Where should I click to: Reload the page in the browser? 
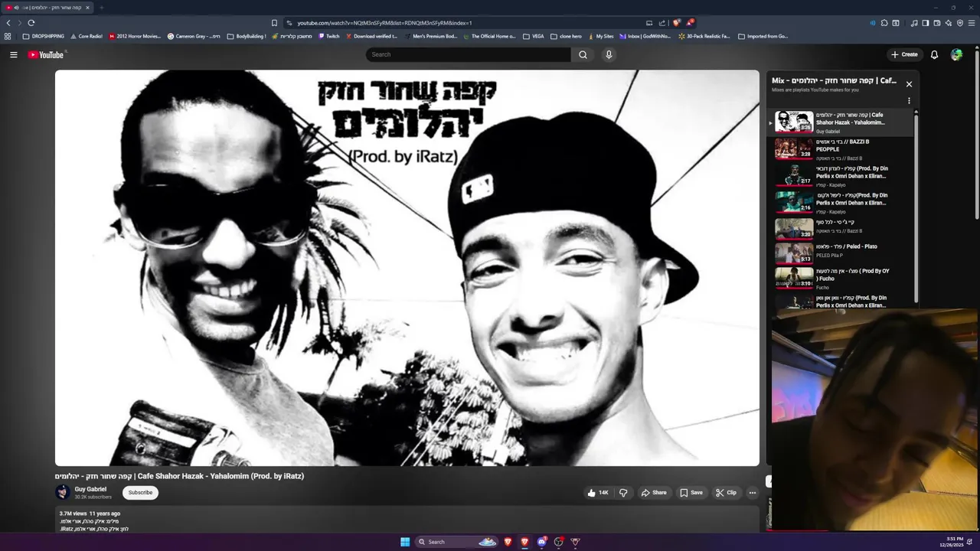tap(31, 23)
